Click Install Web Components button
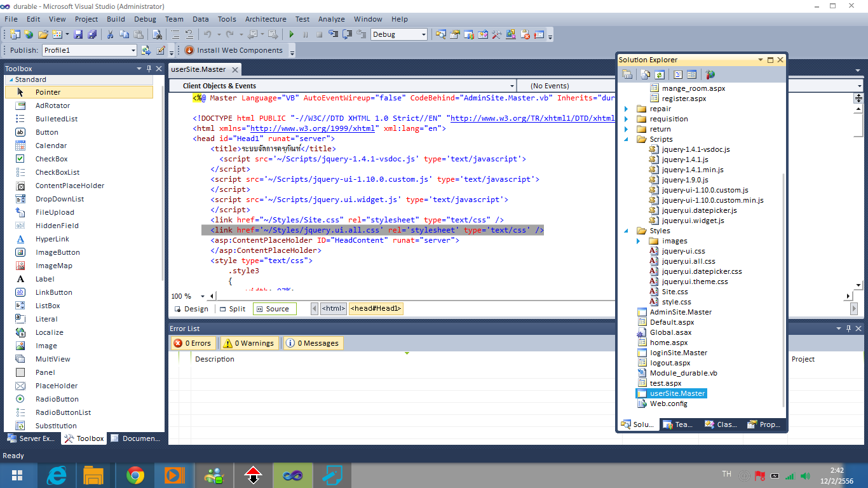This screenshot has height=488, width=868. [234, 50]
